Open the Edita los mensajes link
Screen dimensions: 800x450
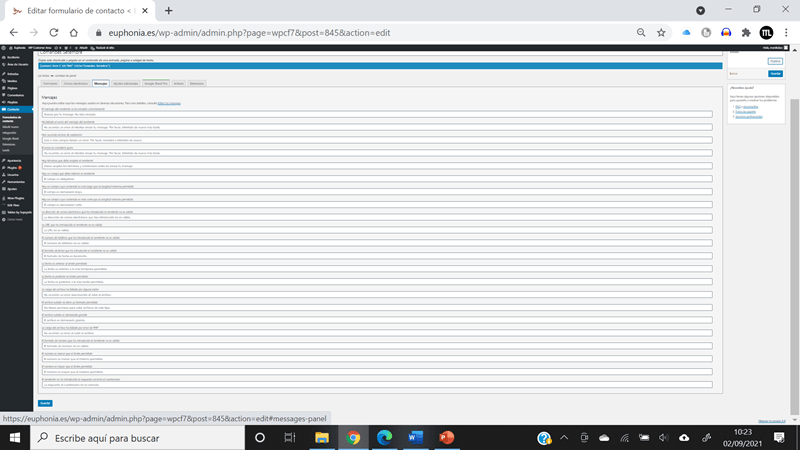[x=169, y=104]
